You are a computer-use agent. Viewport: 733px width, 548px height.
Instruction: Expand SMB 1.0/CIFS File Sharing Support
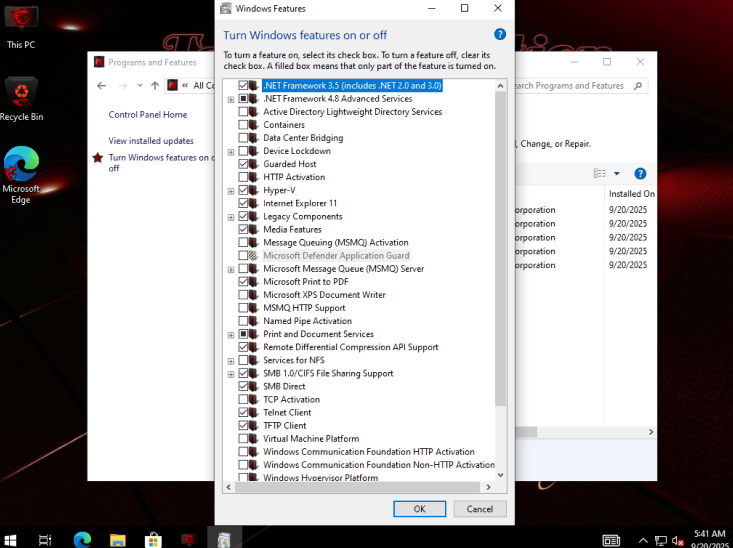[x=231, y=374]
